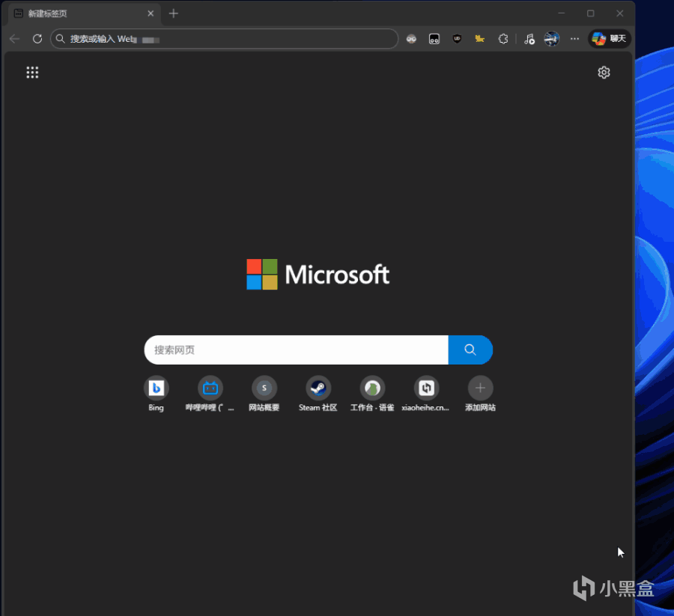Open the user profile avatar

pyautogui.click(x=552, y=39)
